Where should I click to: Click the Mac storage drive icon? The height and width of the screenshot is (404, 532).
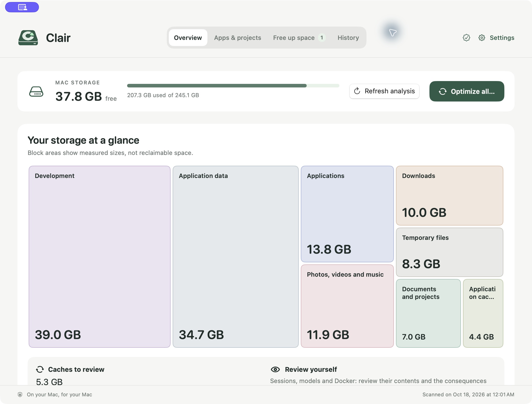point(36,92)
